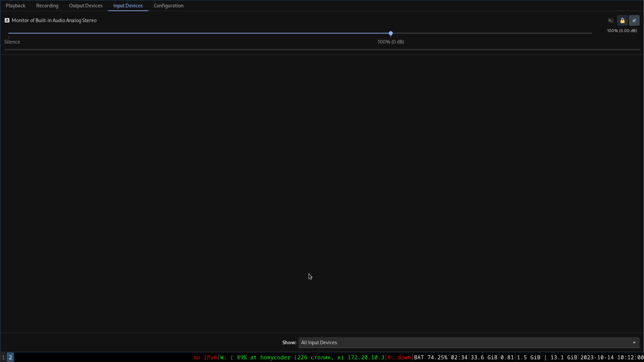This screenshot has width=644, height=362.
Task: Click the Silence slider label
Action: (x=12, y=42)
